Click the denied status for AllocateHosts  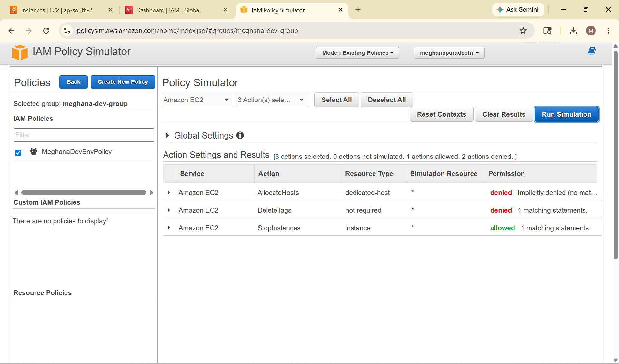click(x=501, y=193)
